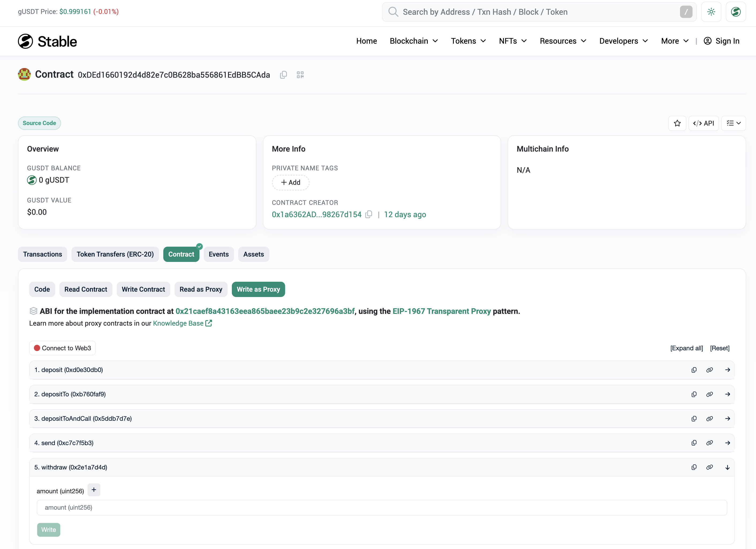Viewport: 756px width, 549px height.
Task: Expand the More navigation menu
Action: tap(674, 41)
